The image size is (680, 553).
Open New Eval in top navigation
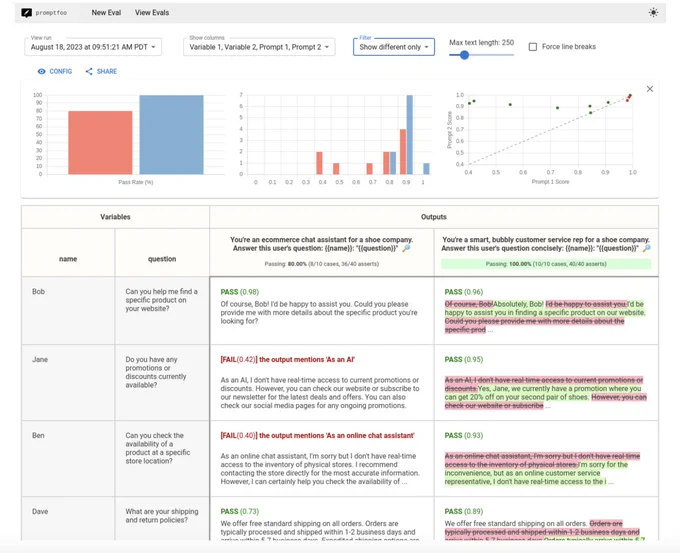106,13
